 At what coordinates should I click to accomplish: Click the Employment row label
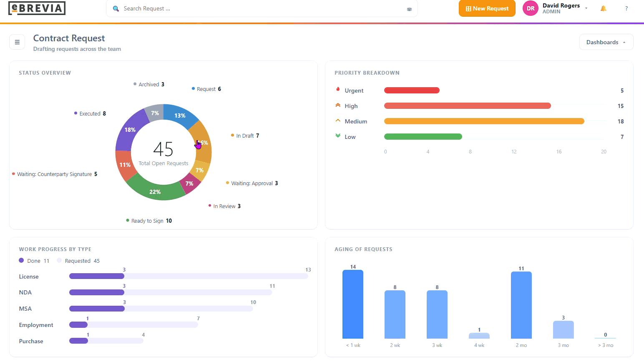(36, 325)
